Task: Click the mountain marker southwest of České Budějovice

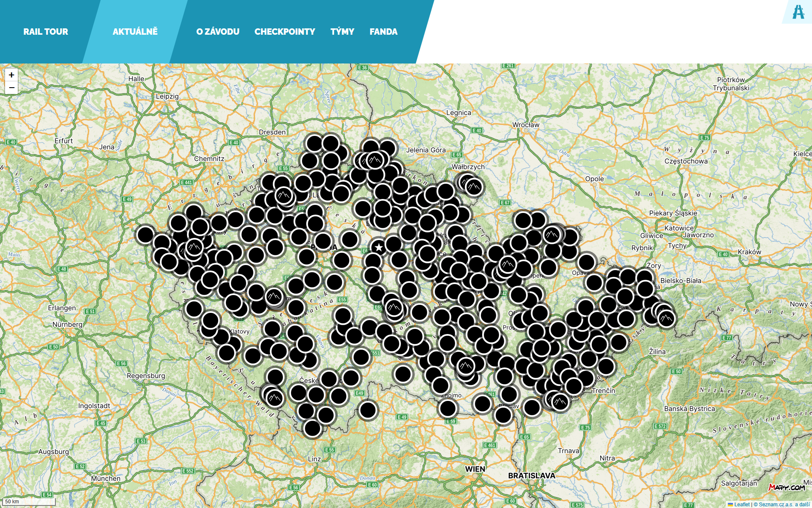Action: [275, 398]
